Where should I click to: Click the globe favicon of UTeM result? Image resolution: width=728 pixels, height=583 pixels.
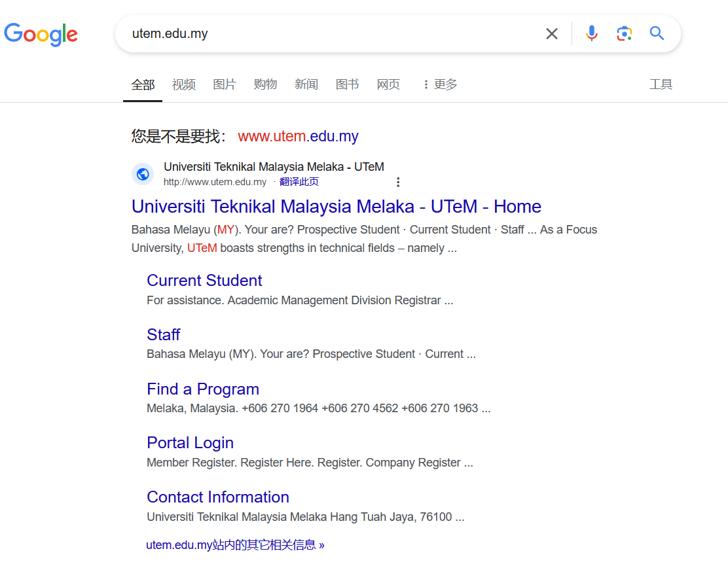[143, 174]
